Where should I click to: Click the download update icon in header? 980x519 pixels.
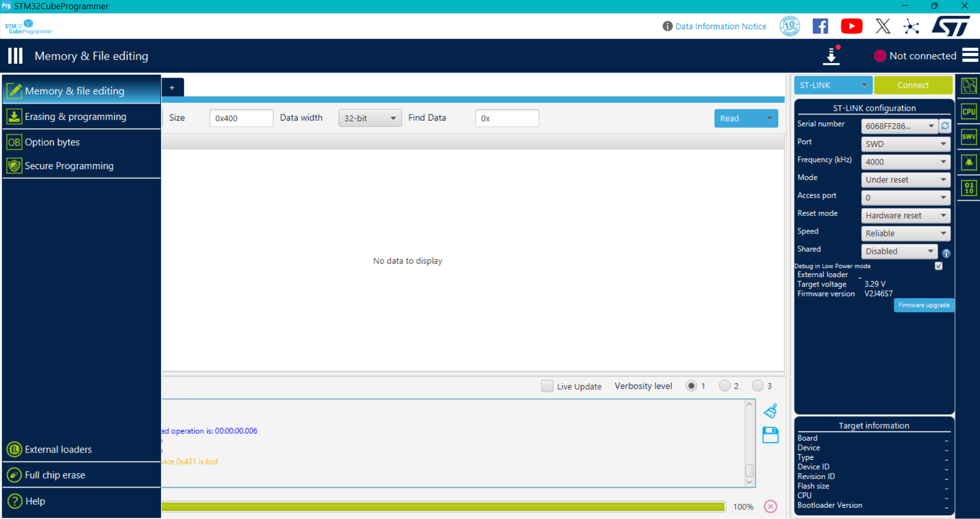click(x=831, y=56)
